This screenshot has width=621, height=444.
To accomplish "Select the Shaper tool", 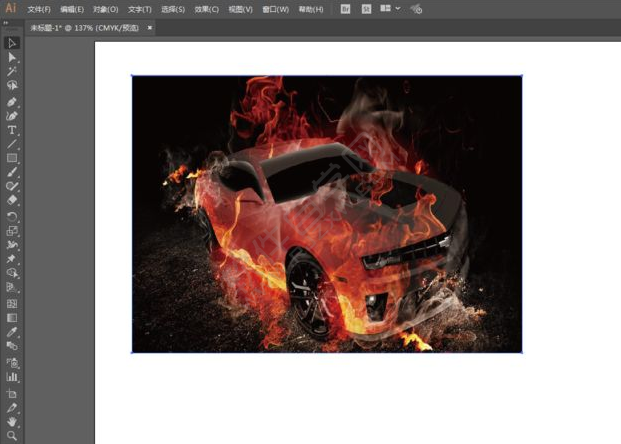I will (12, 186).
